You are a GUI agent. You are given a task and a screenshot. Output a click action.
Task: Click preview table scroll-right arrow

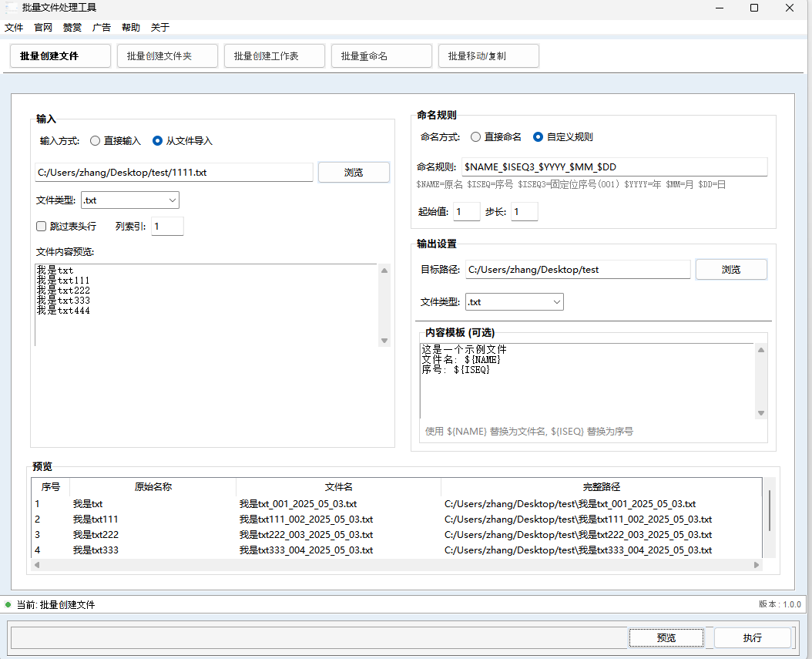(x=757, y=565)
